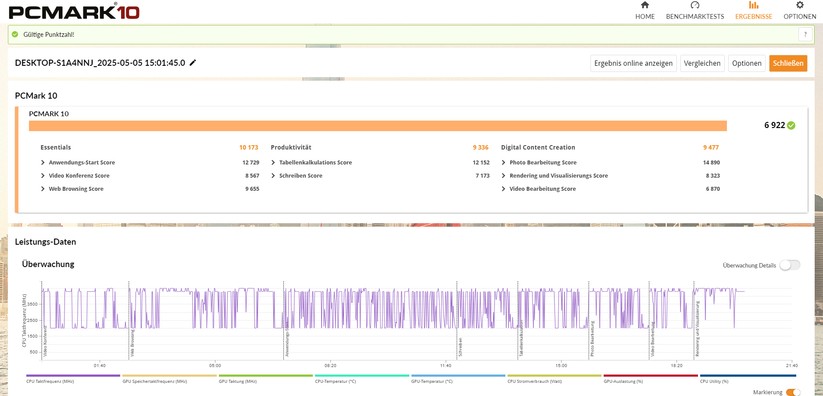
Task: Toggle Überwachung Details switch
Action: (789, 265)
